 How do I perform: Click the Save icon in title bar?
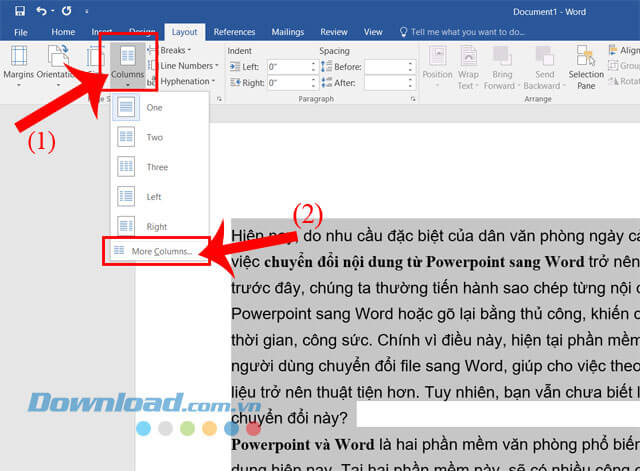click(20, 11)
